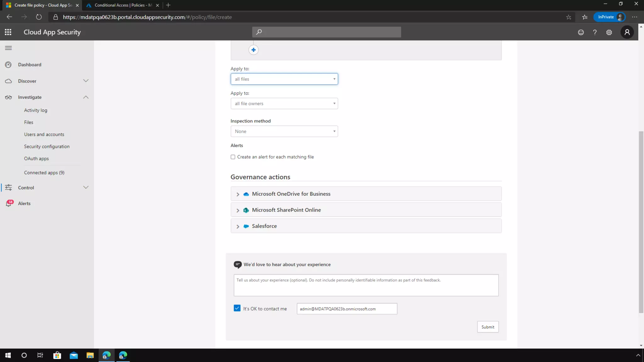This screenshot has width=644, height=362.
Task: Open the user account avatar icon
Action: 627,32
